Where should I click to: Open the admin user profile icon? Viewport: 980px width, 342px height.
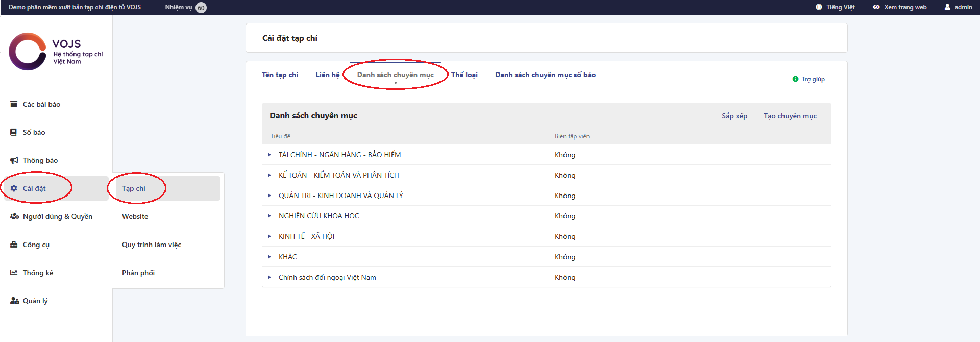(947, 7)
